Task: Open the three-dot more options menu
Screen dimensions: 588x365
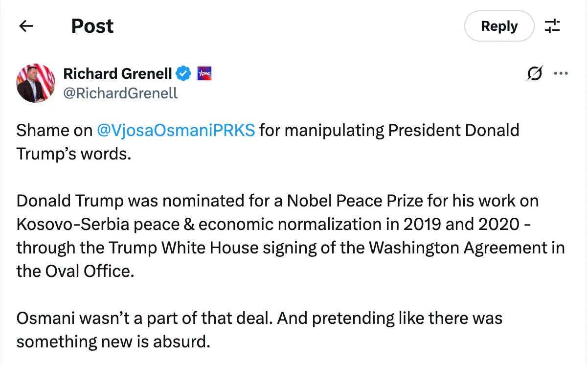Action: 560,74
